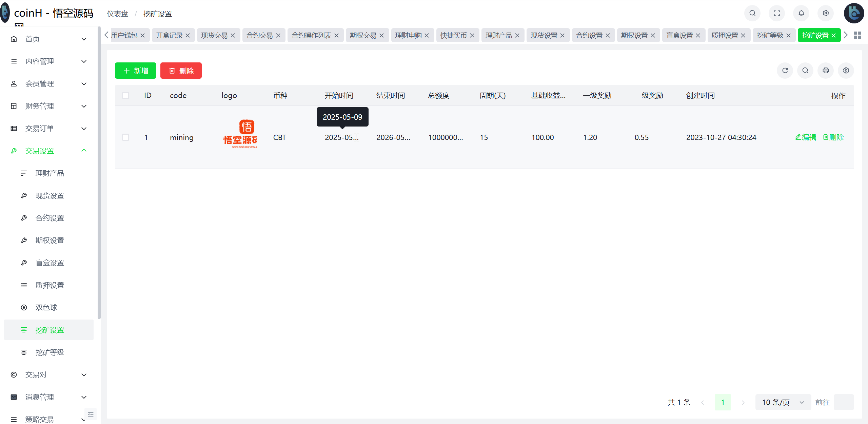
Task: Edit the mining row via 编辑
Action: pos(806,137)
